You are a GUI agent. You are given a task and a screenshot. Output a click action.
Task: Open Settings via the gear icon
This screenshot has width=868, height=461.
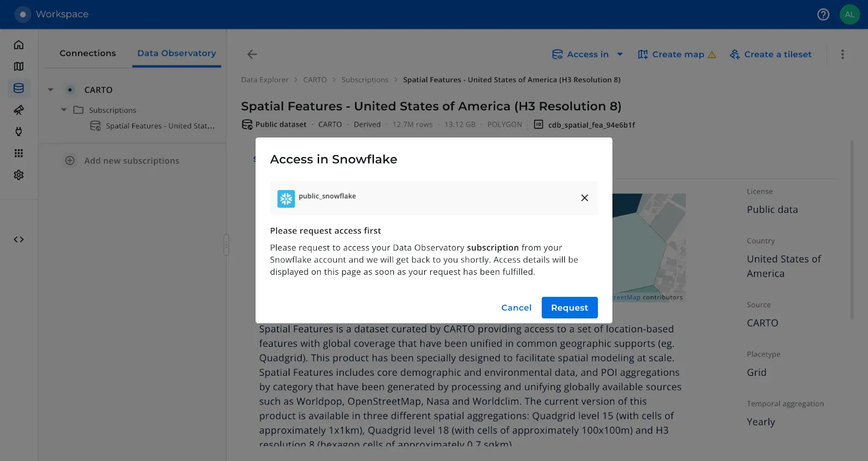tap(18, 175)
